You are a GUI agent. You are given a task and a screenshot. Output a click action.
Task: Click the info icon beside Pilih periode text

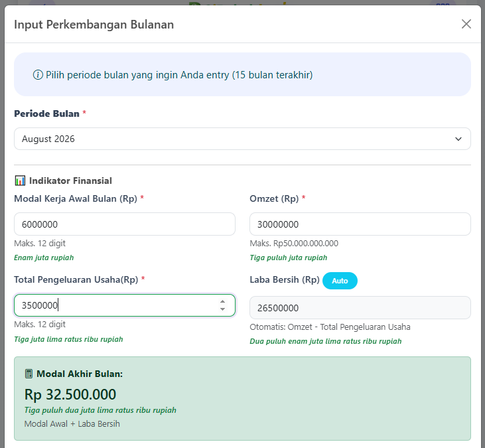click(38, 75)
